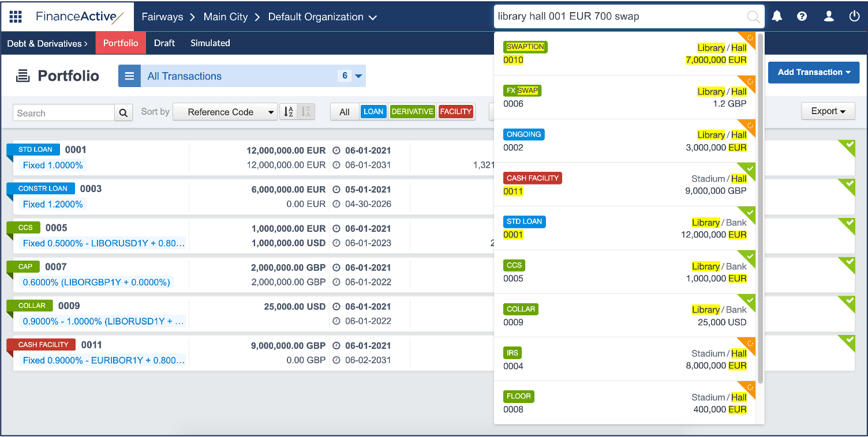Screen dimensions: 868x437
Task: Open the user profile icon
Action: tap(829, 17)
